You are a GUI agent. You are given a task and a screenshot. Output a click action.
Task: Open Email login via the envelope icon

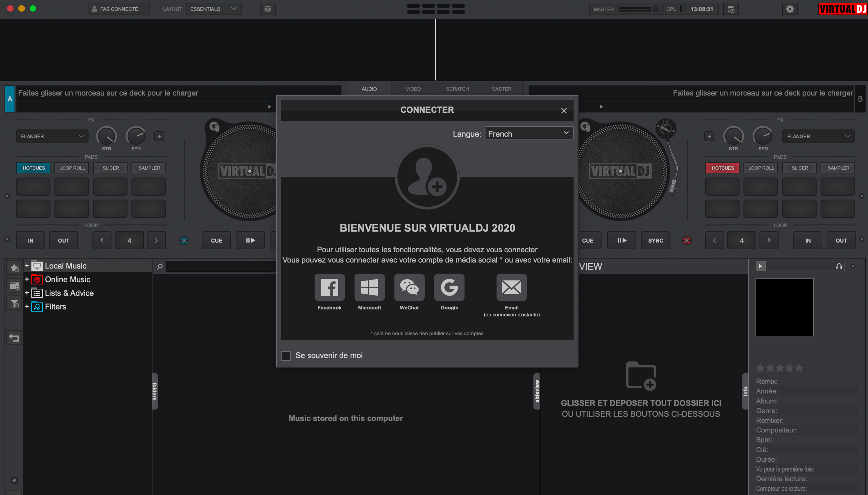point(511,287)
